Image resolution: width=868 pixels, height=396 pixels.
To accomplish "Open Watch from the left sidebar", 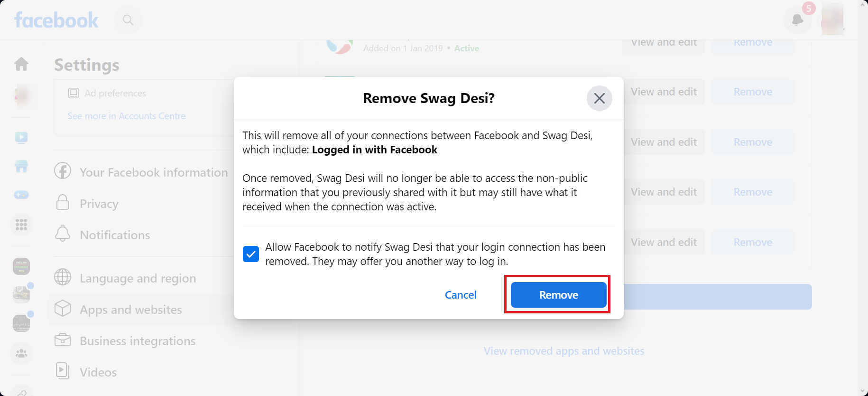I will 21,138.
